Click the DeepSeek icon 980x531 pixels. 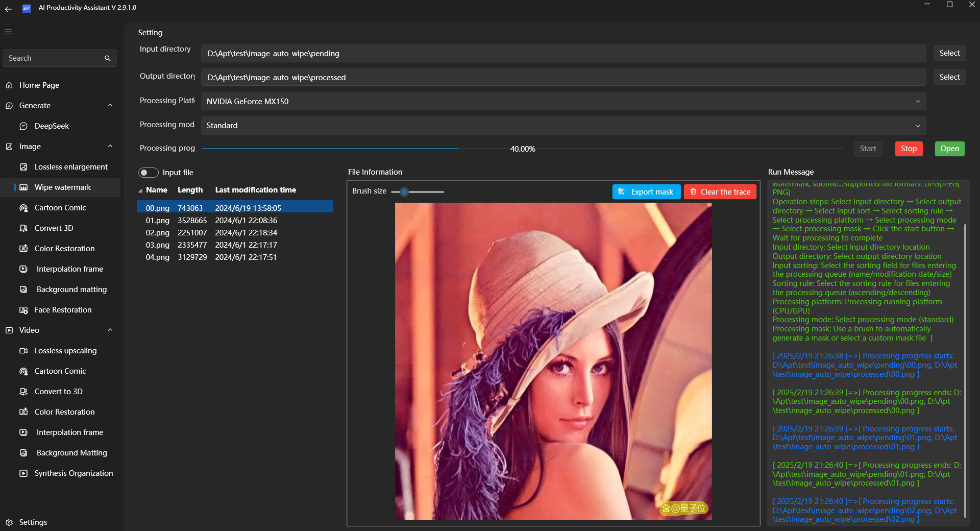click(x=23, y=126)
